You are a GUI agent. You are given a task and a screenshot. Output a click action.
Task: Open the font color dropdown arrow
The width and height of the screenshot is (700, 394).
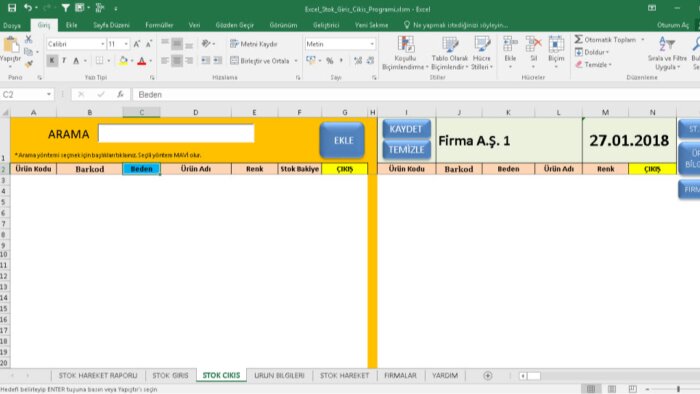pyautogui.click(x=150, y=61)
